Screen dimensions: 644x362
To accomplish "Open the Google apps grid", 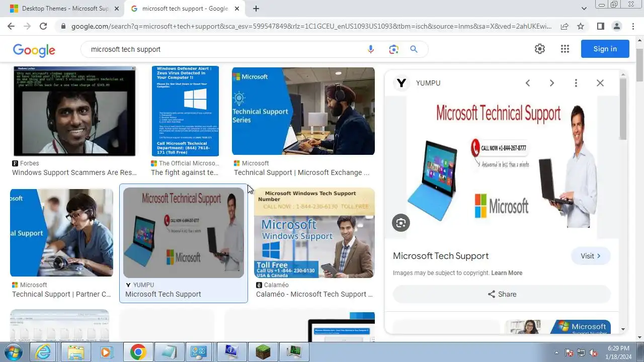I will 565,49.
